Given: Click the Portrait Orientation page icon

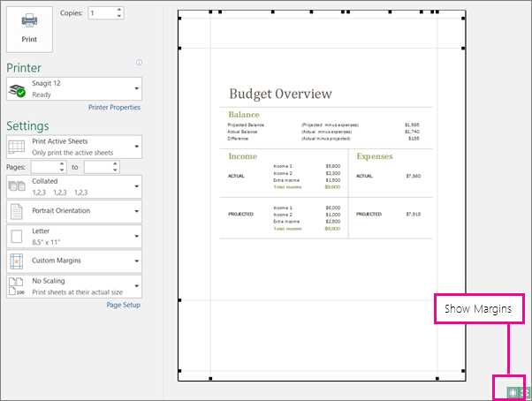Looking at the screenshot, I should click(x=16, y=211).
